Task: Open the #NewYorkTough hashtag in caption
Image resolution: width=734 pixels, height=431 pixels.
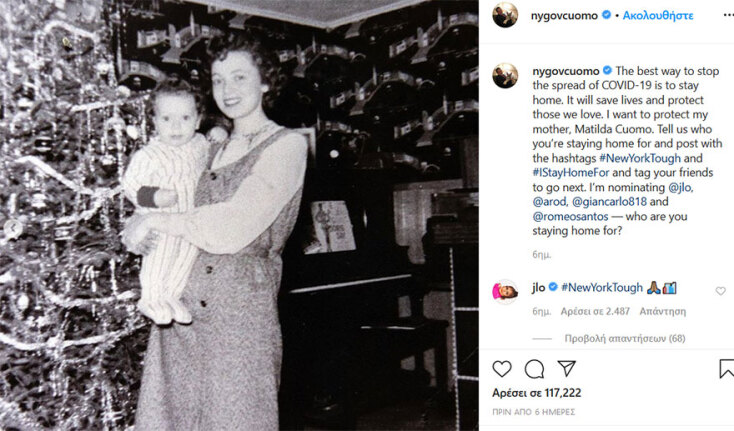Action: (x=640, y=158)
